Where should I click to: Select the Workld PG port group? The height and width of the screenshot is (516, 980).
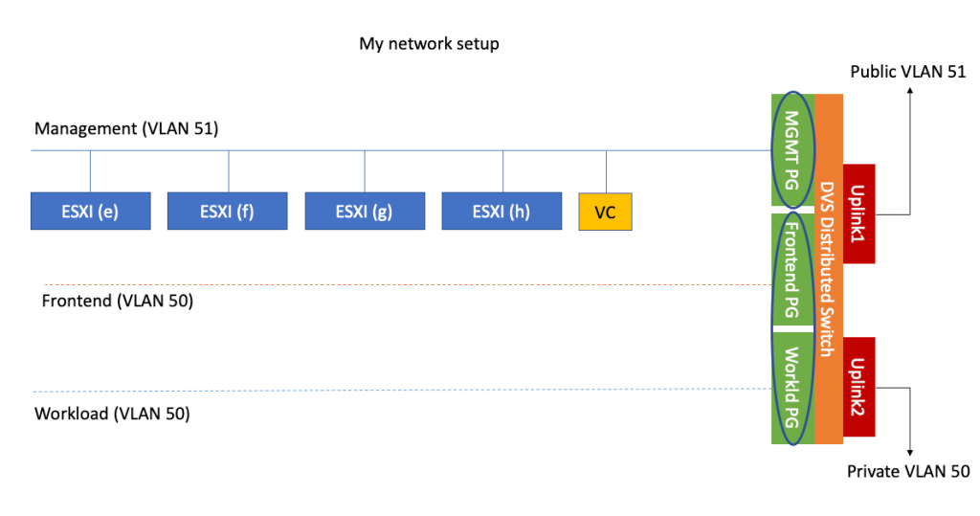(791, 388)
